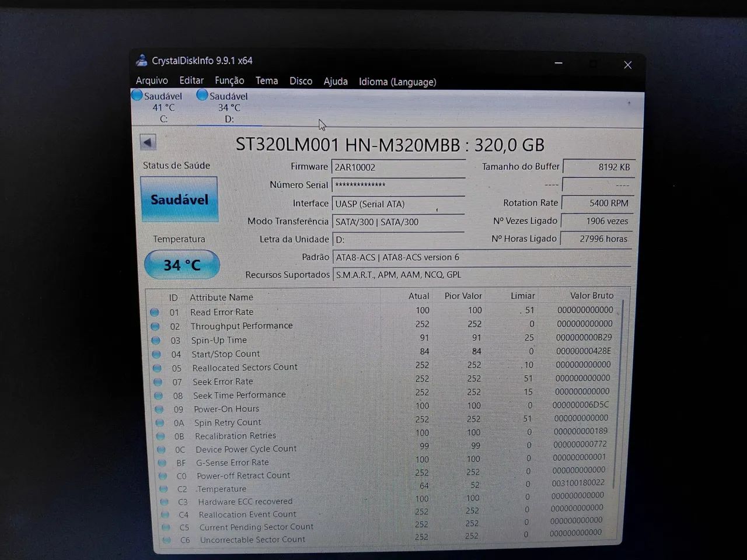Select the Reallocation Event Count row text

[247, 514]
